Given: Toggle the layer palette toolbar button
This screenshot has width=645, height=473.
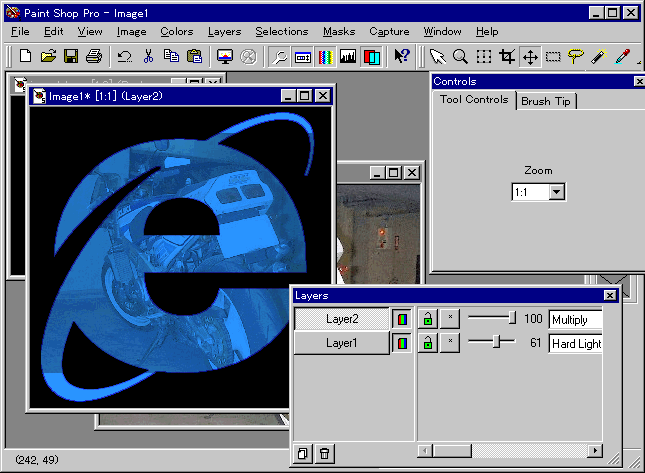Looking at the screenshot, I should 371,57.
